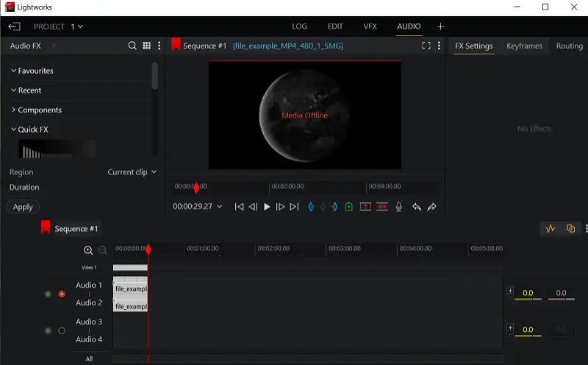Click the audio waveform display icon
This screenshot has width=588, height=365.
click(x=551, y=229)
